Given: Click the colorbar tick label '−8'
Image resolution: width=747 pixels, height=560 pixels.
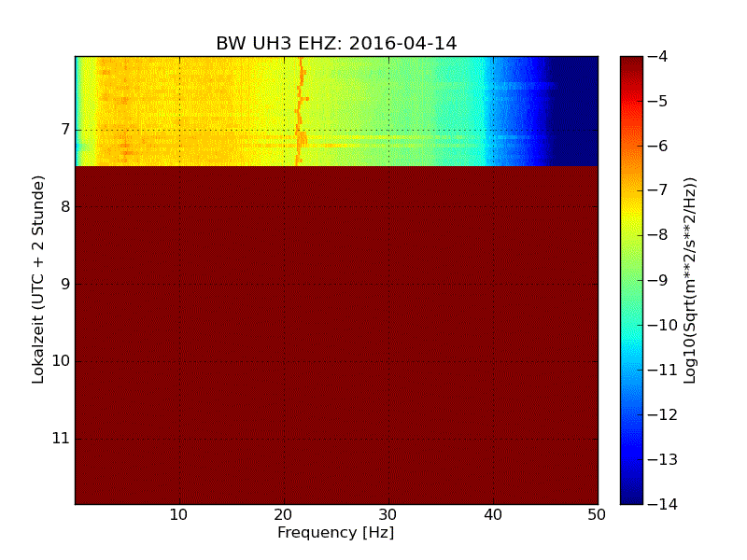Looking at the screenshot, I should (658, 235).
